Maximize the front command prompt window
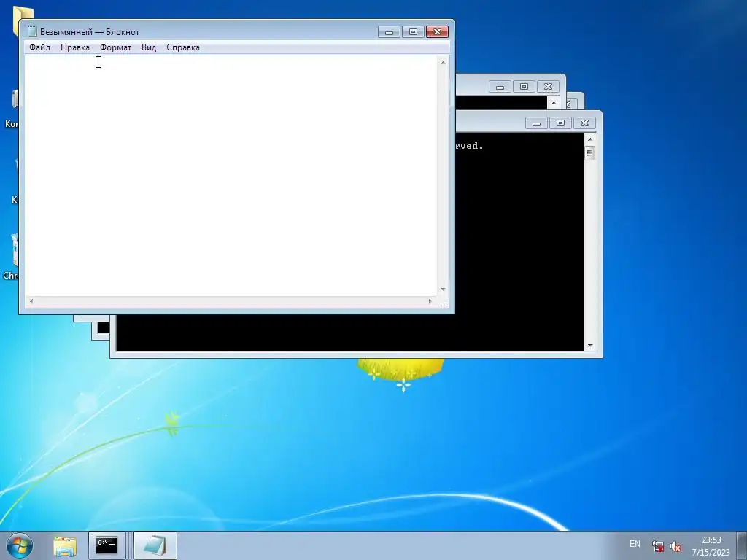 [560, 123]
